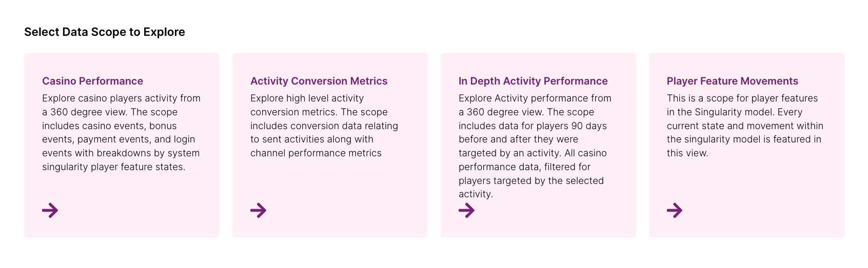Click the Activity Conversion Metrics description text
The image size is (868, 268).
click(x=324, y=126)
